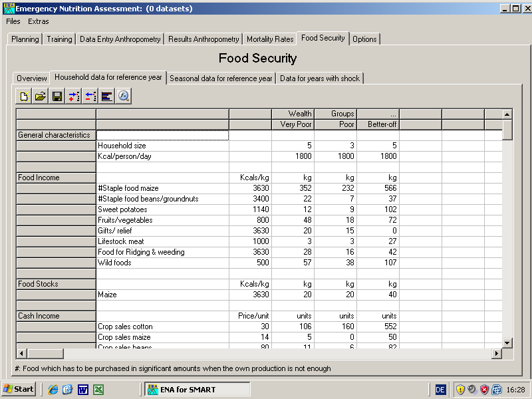Open the Data Entry Anthropometry tab
Viewport: 532px width, 399px height.
[x=120, y=39]
